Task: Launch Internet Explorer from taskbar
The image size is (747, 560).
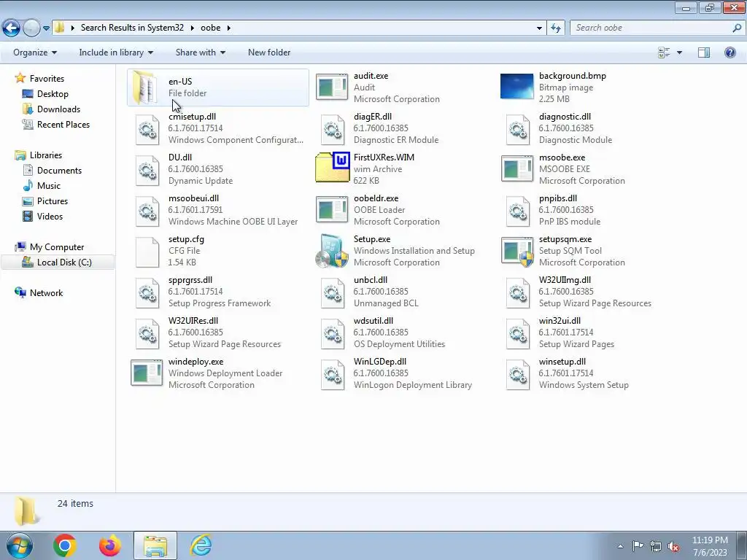Action: click(201, 545)
